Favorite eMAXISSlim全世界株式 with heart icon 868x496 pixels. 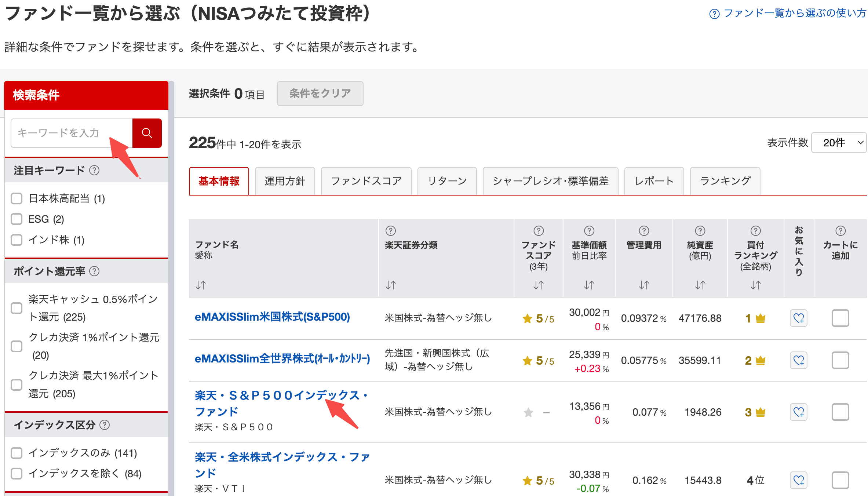(x=799, y=360)
